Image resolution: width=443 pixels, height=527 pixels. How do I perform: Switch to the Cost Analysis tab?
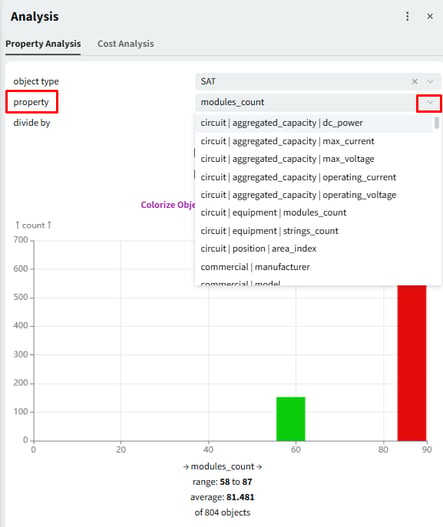(125, 44)
